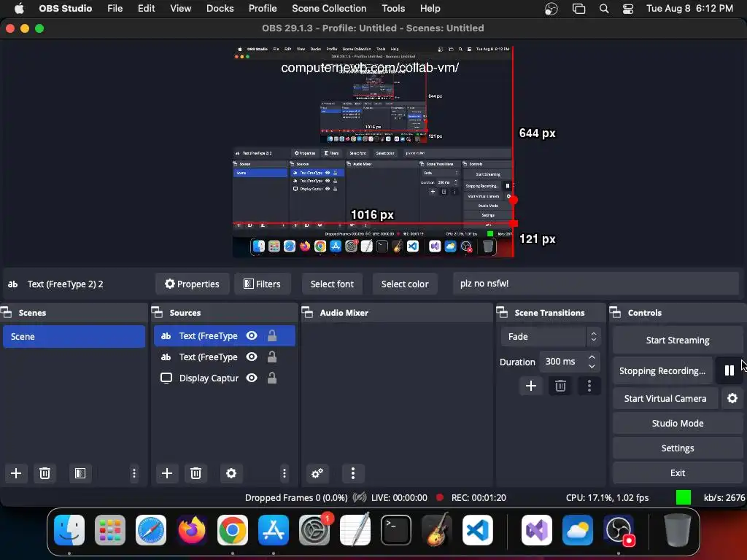The height and width of the screenshot is (560, 747).
Task: Click the text field containing 'plz no nsfw!'
Action: tap(595, 284)
